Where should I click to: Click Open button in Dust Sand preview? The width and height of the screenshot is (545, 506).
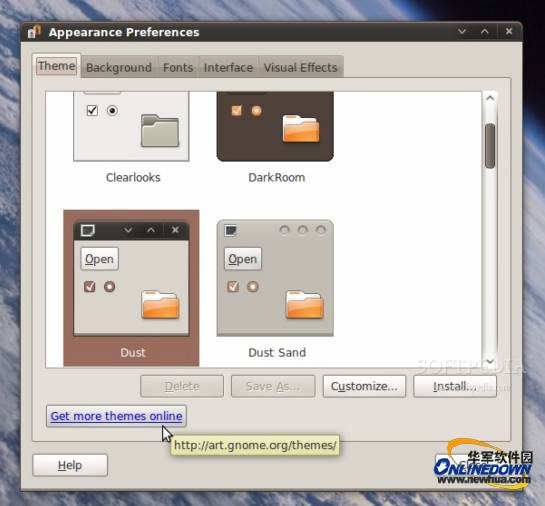coord(243,259)
